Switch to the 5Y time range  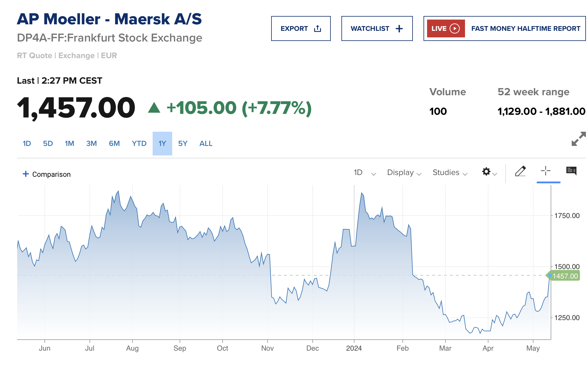(x=183, y=144)
